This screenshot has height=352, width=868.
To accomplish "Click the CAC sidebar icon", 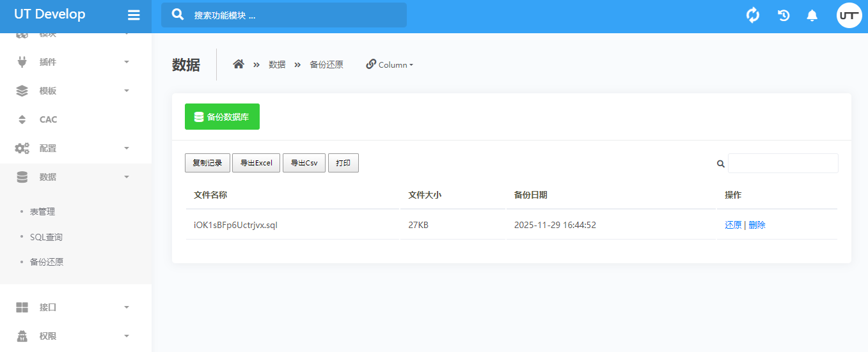I will (x=22, y=119).
